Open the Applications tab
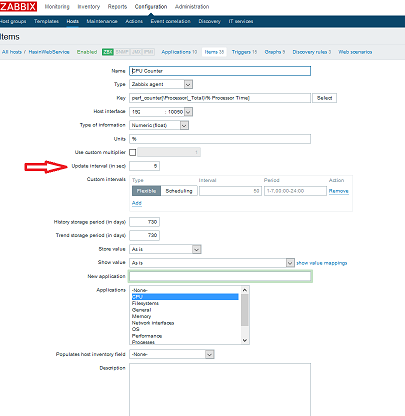Image resolution: width=405 pixels, height=416 pixels. tap(179, 52)
